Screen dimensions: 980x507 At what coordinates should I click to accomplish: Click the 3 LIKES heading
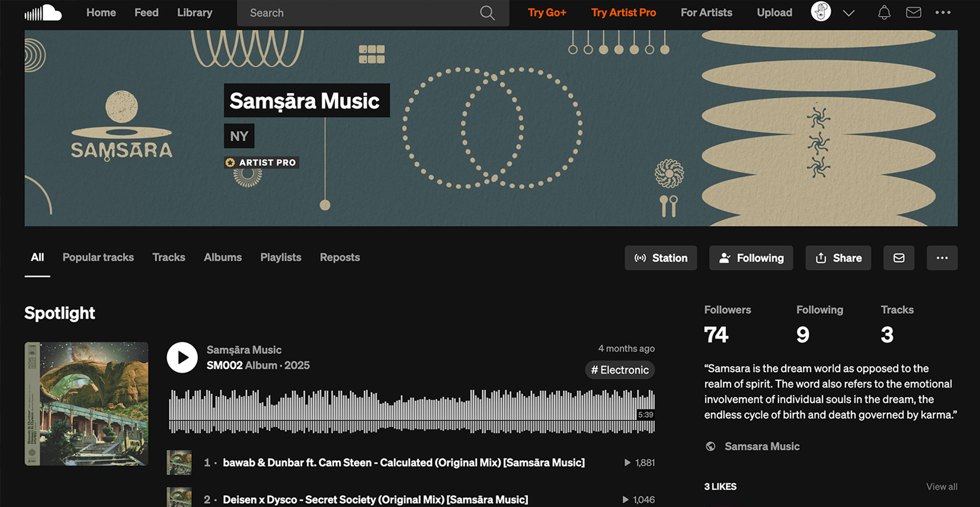click(x=720, y=487)
